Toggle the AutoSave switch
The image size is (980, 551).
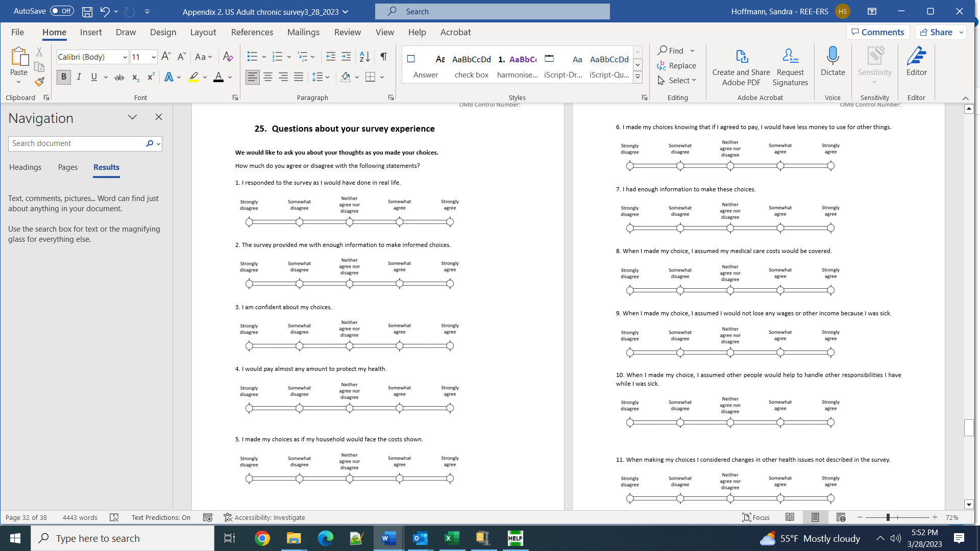coord(62,11)
